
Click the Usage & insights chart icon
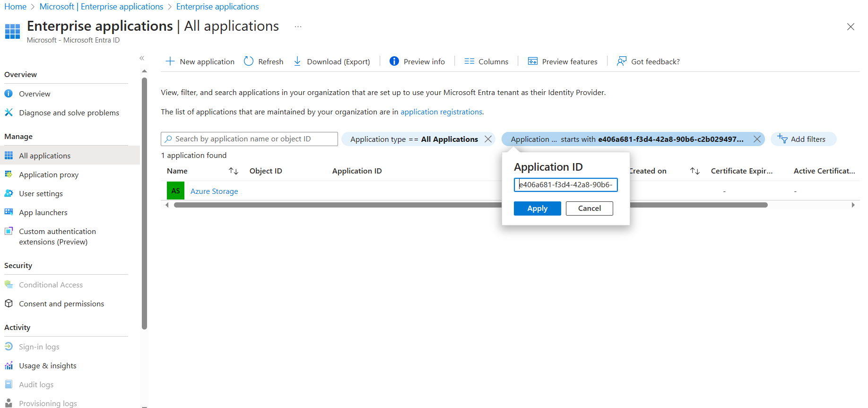click(9, 365)
